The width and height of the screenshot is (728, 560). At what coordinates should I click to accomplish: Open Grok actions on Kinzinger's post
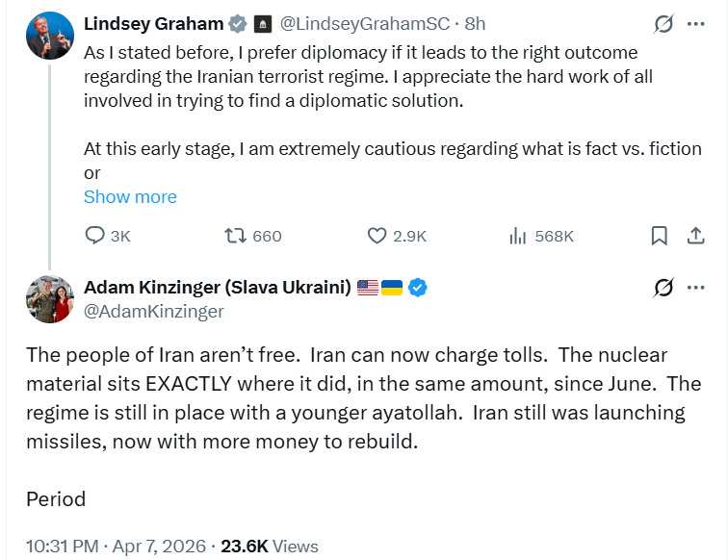[x=663, y=287]
